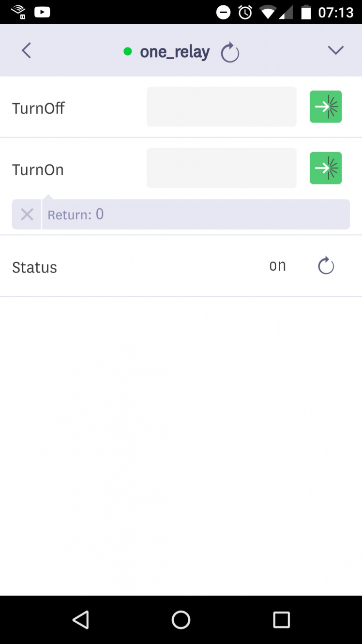Refresh the Status variable
The height and width of the screenshot is (644, 362).
click(326, 266)
